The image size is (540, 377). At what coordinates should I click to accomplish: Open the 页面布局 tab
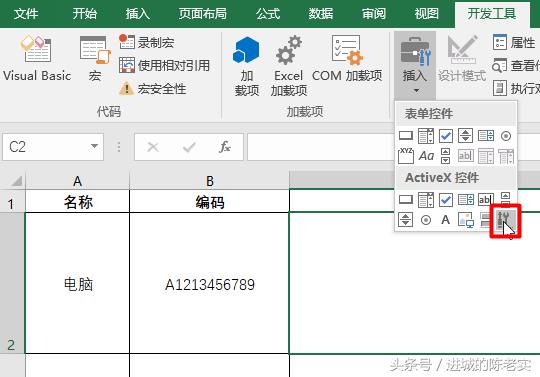point(202,14)
